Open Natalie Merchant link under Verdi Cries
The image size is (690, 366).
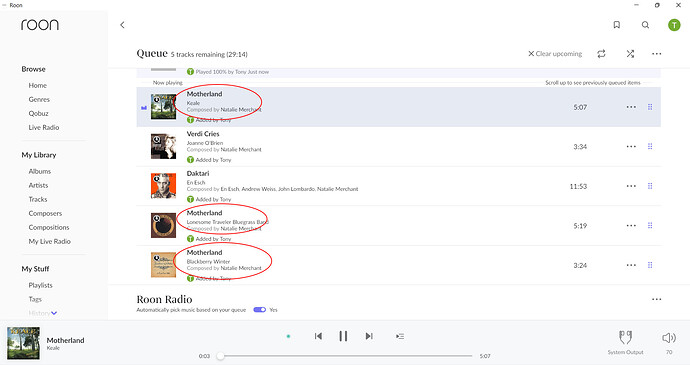point(241,150)
